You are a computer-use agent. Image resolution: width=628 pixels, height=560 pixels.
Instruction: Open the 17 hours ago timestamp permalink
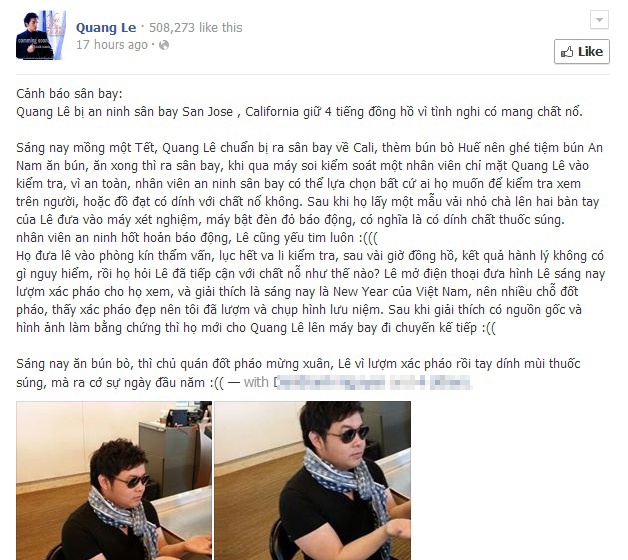click(112, 45)
